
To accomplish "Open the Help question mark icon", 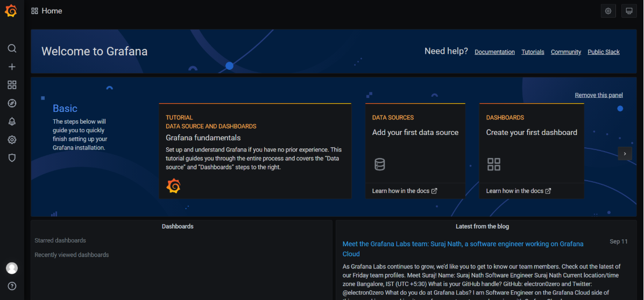I will [x=12, y=286].
